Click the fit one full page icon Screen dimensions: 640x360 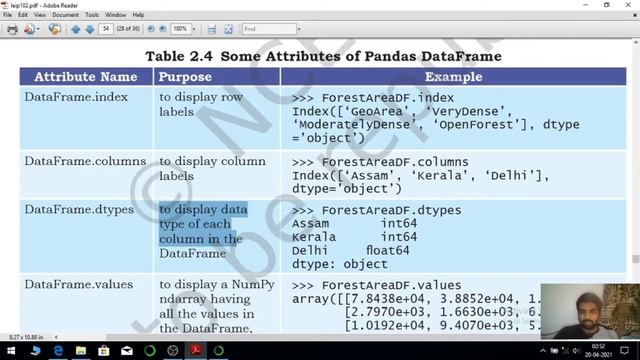[228, 29]
